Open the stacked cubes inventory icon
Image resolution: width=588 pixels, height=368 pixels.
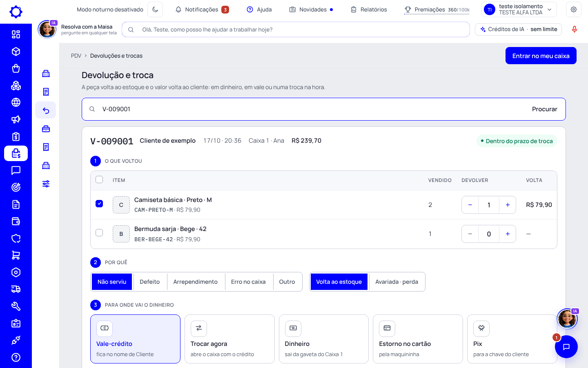[16, 85]
